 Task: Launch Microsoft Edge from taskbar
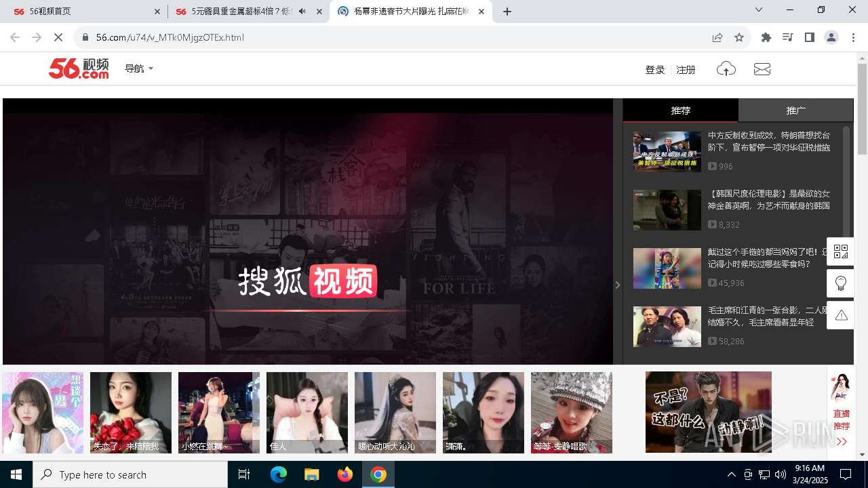click(279, 474)
